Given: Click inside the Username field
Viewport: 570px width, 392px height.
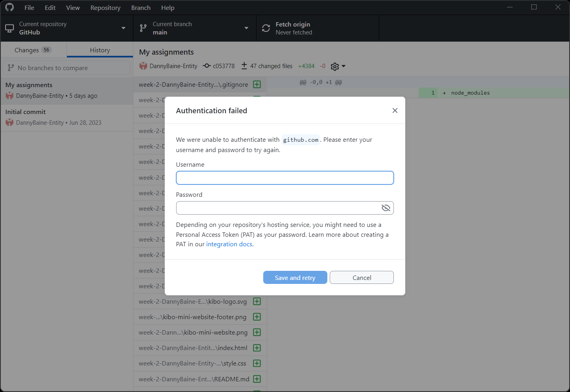Looking at the screenshot, I should [x=285, y=177].
